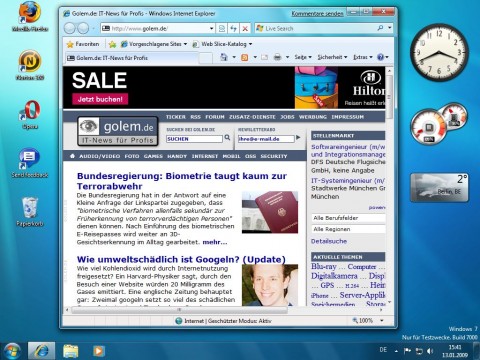The image size is (480, 360).
Task: Click the Read Mail envelope icon
Action: (265, 57)
